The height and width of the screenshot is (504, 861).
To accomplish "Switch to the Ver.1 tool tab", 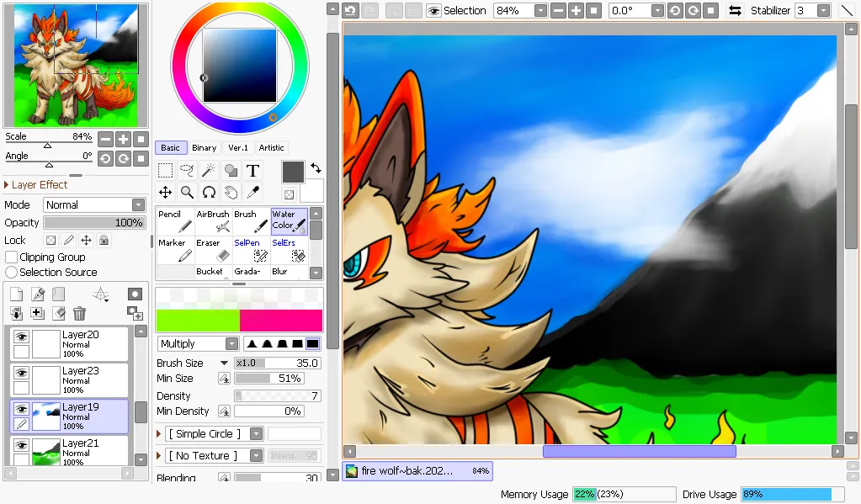I will tap(238, 148).
